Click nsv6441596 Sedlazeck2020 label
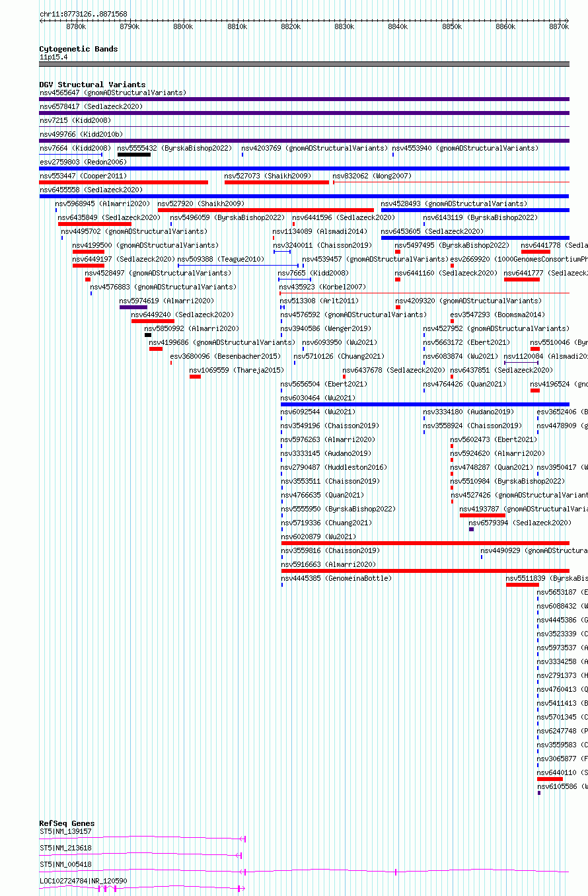The width and height of the screenshot is (588, 896). point(344,217)
